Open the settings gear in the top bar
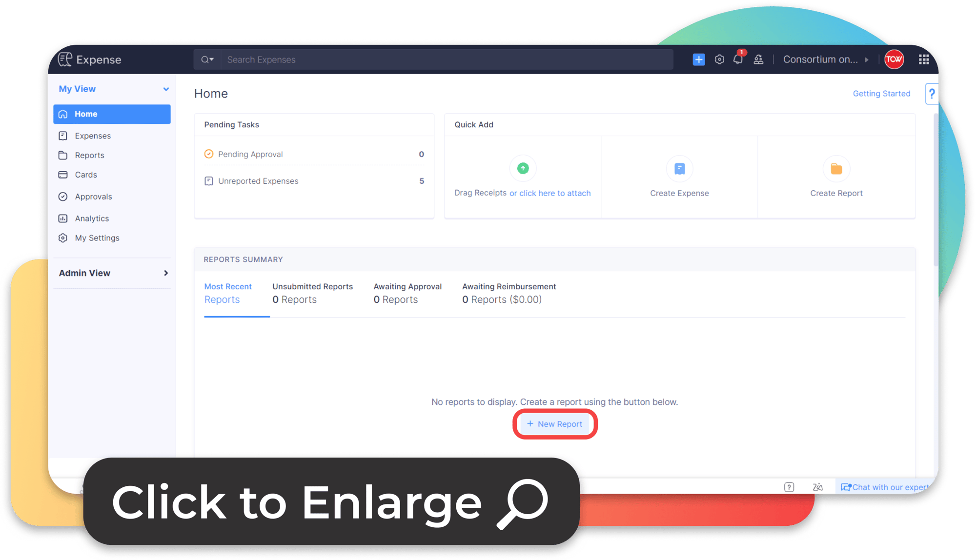Image resolution: width=976 pixels, height=560 pixels. (x=719, y=59)
